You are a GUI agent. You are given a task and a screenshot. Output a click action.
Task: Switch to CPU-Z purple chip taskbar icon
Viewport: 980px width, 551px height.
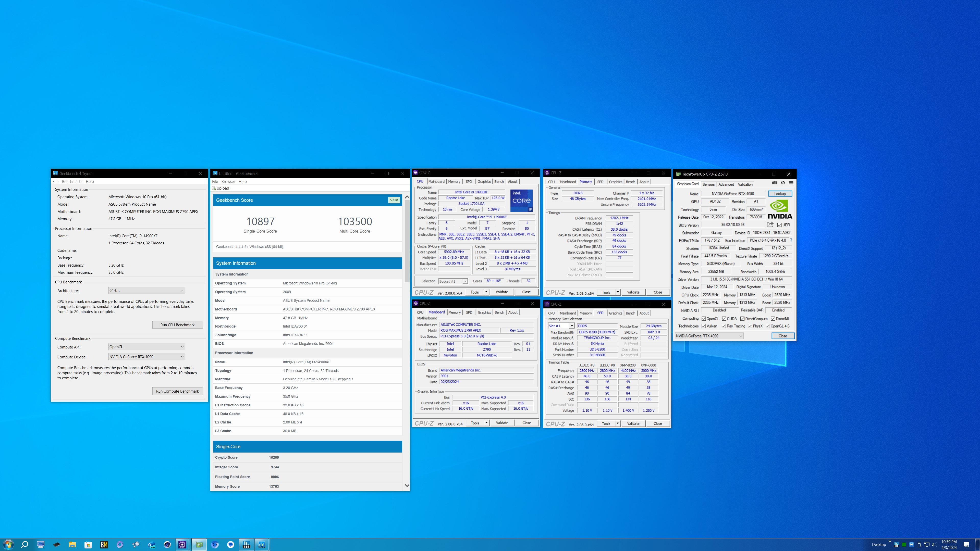pyautogui.click(x=182, y=545)
